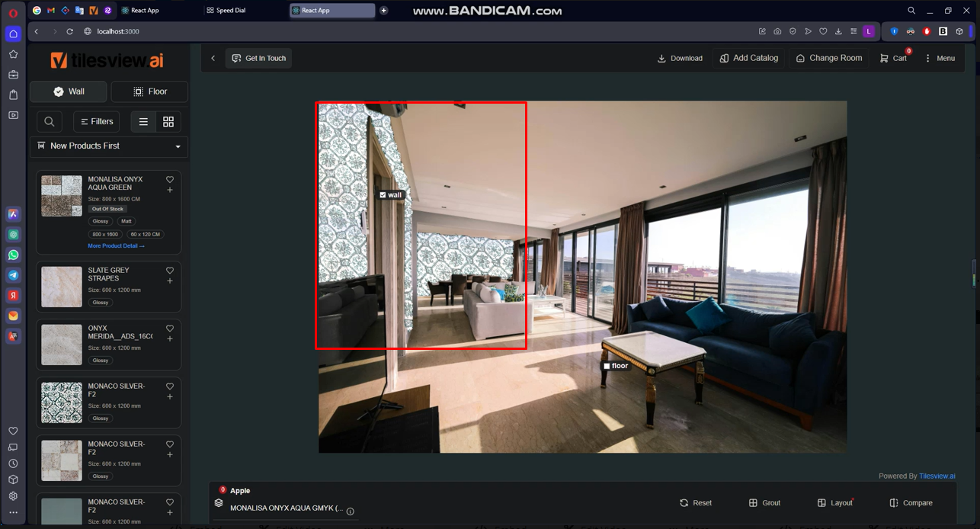The image size is (980, 529).
Task: Click the Compare button
Action: 911,503
